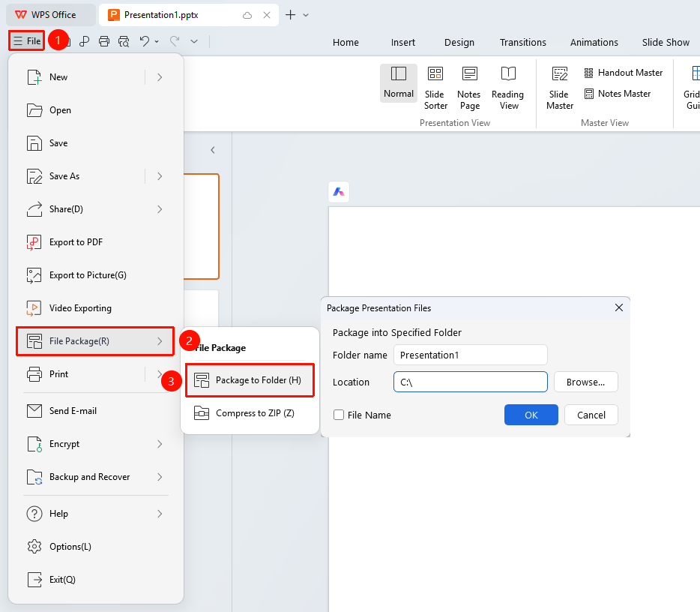Tick the File Name checkbox
The width and height of the screenshot is (700, 612).
coord(339,415)
